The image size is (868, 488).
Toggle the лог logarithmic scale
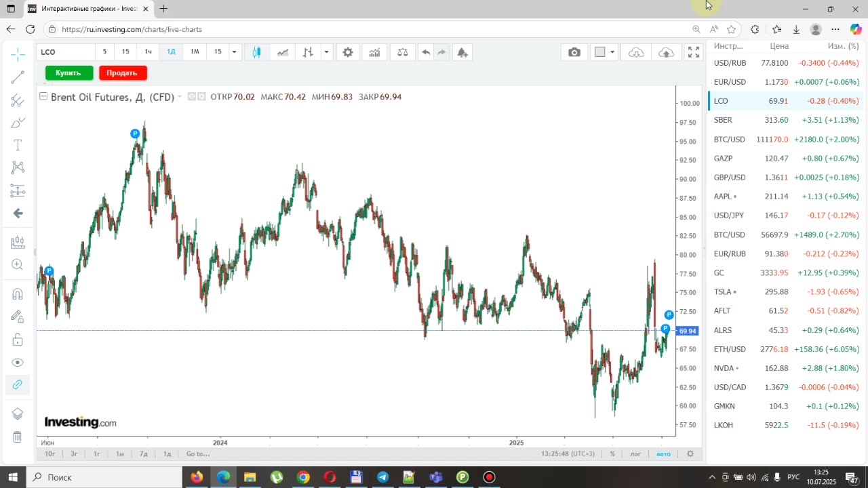point(635,454)
